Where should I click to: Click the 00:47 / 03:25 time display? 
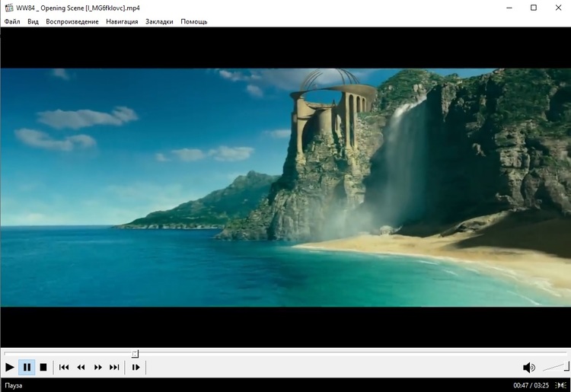point(531,385)
